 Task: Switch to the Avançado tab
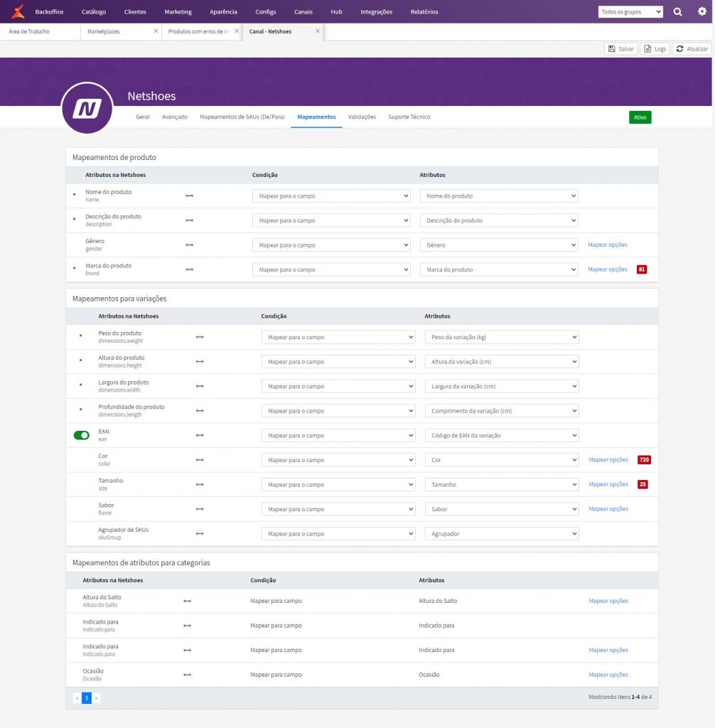pyautogui.click(x=175, y=117)
